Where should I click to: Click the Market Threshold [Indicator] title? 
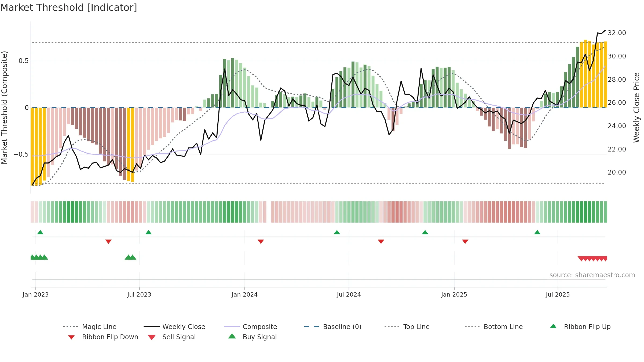[69, 8]
